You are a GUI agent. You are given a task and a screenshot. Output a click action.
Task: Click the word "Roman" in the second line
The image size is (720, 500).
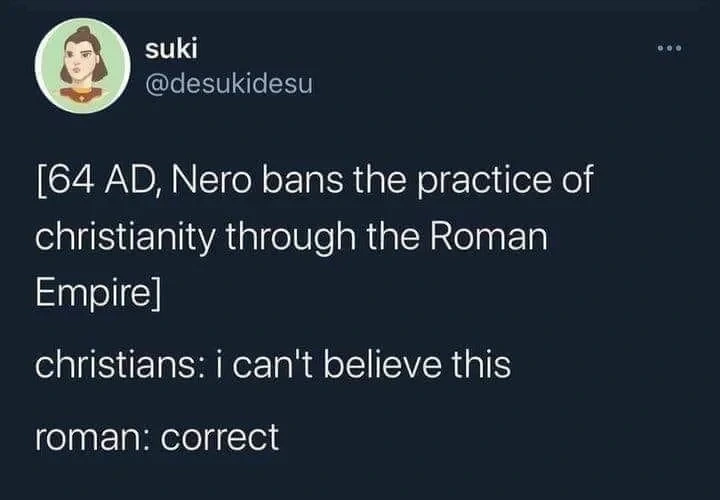(493, 240)
